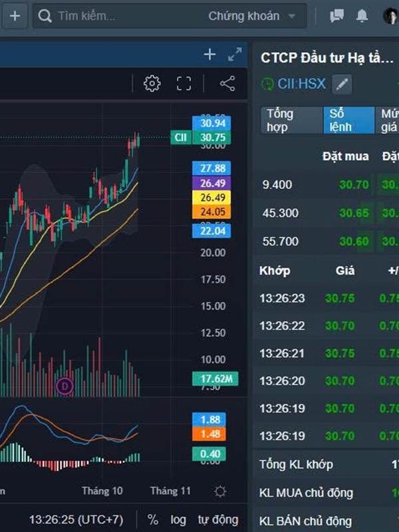
Task: Switch to the Tổng hợp tab
Action: tap(292, 120)
